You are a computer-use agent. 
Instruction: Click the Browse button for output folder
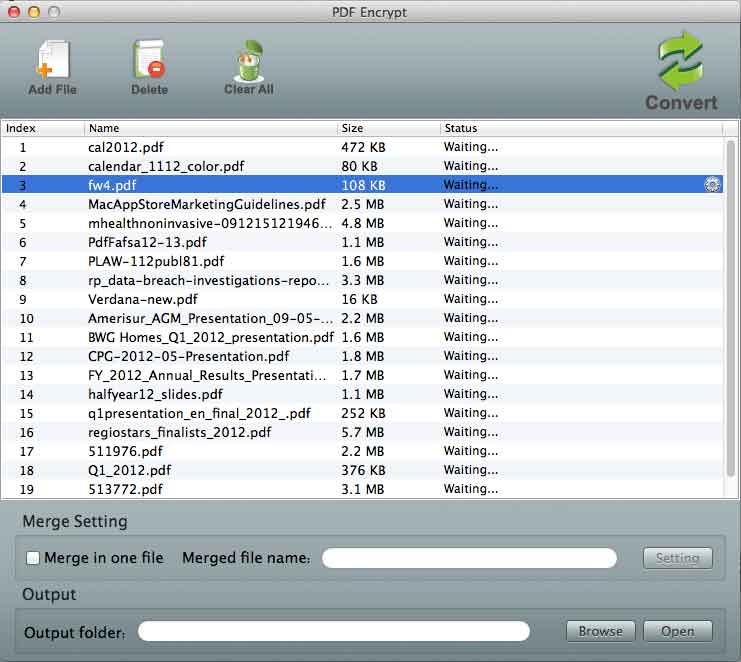point(600,631)
